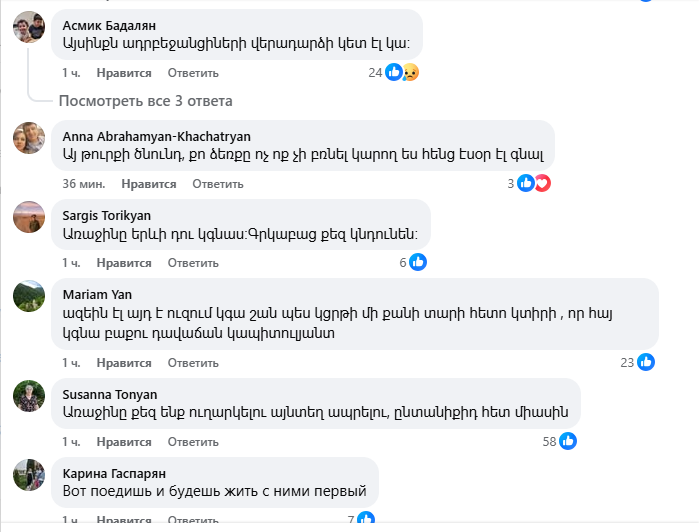Like Асмик Бадалян's comment via Нравится

tap(124, 73)
